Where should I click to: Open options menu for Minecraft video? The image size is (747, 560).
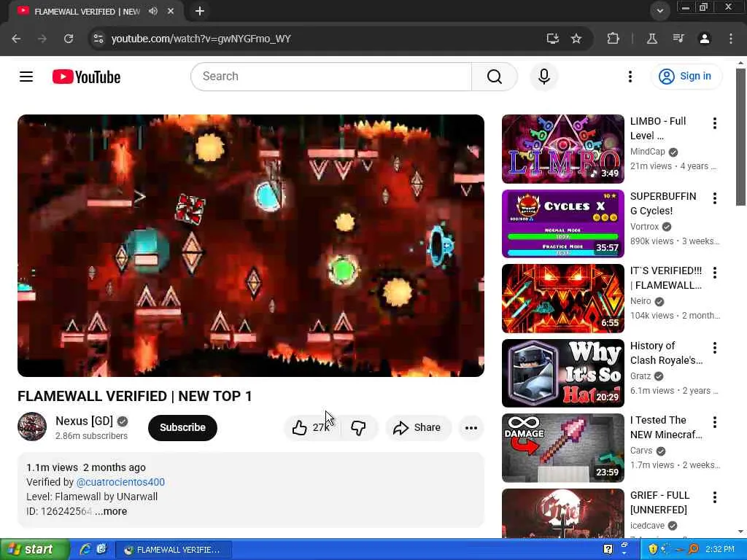[x=715, y=422]
